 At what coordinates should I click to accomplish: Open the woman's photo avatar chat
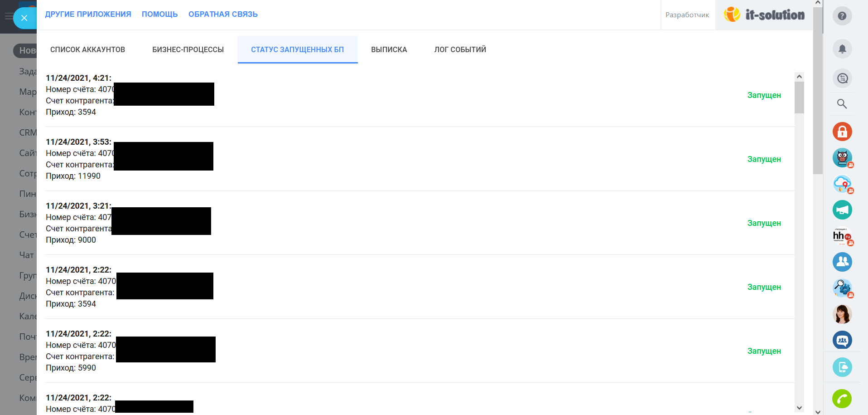point(842,314)
